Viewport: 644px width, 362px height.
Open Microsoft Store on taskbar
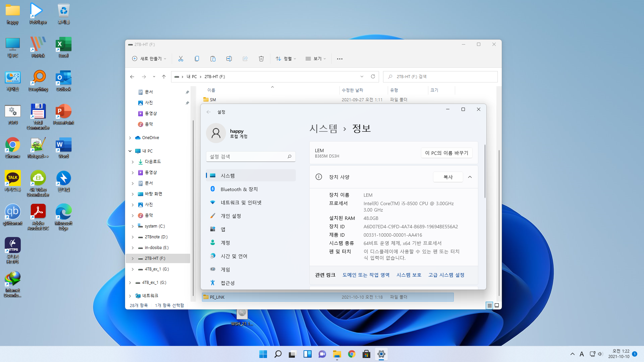[367, 354]
